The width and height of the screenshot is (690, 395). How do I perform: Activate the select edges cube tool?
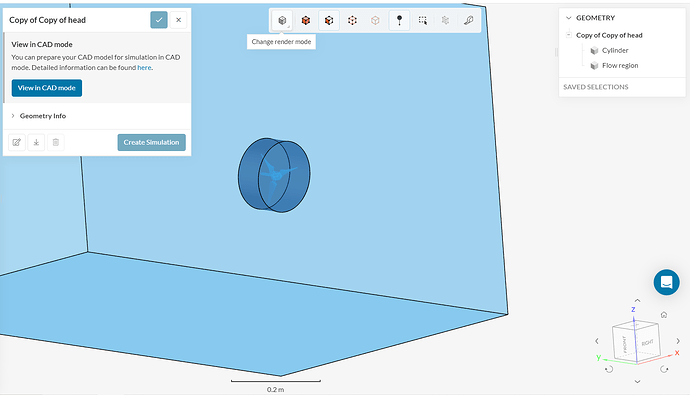352,20
